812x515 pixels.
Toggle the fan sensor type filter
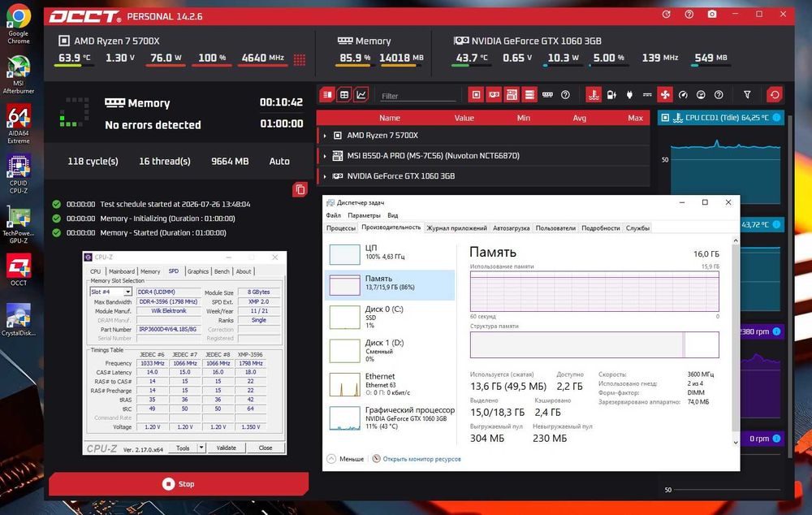(x=665, y=95)
